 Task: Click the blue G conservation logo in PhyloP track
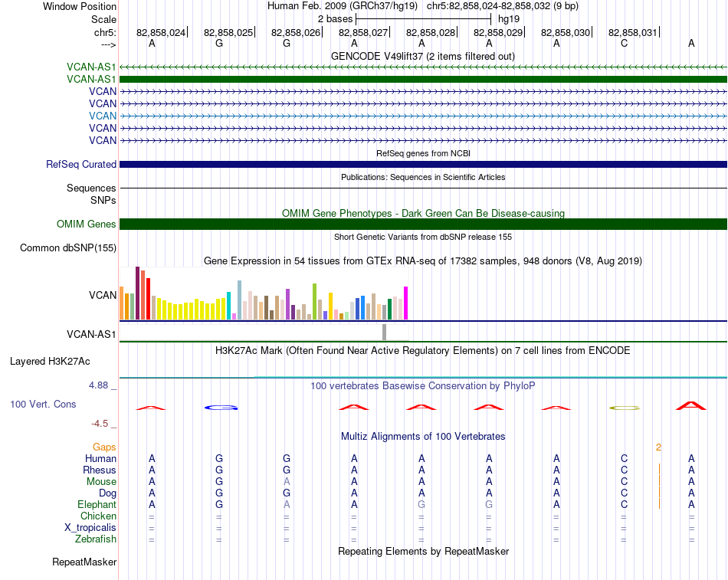pos(221,408)
